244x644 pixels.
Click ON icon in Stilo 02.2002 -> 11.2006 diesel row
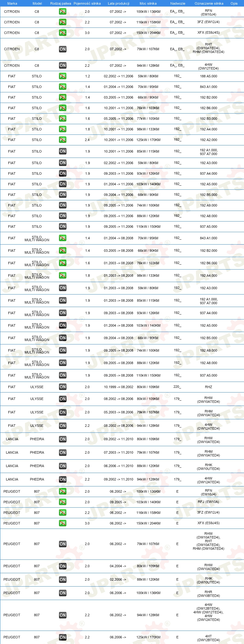62,163
